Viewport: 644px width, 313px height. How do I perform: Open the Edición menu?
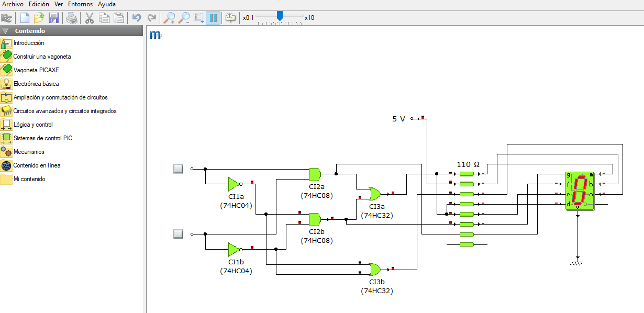(39, 4)
